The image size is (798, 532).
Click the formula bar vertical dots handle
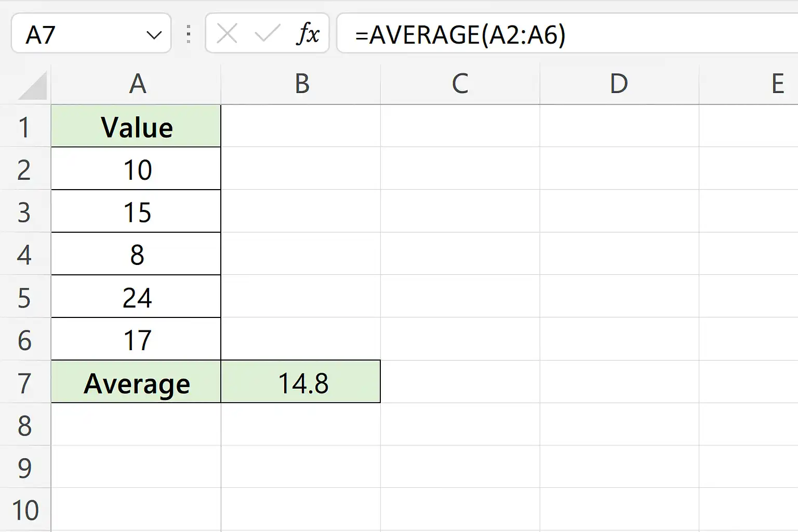(189, 34)
